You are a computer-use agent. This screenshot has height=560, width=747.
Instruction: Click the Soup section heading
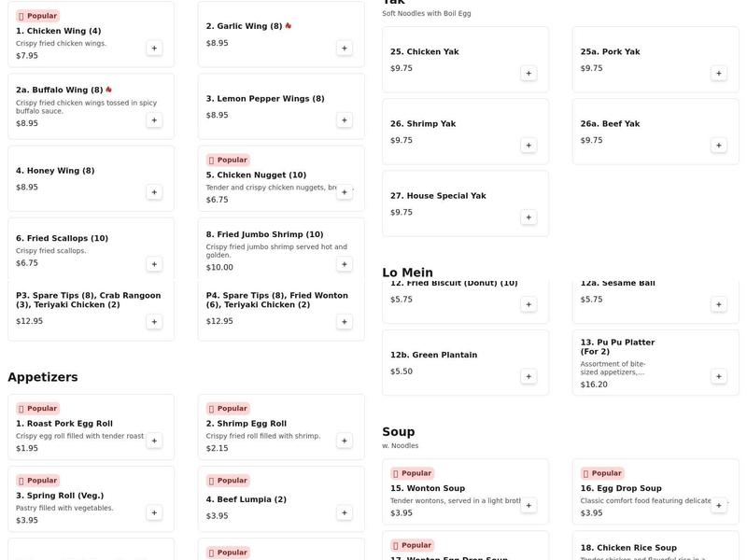(399, 432)
